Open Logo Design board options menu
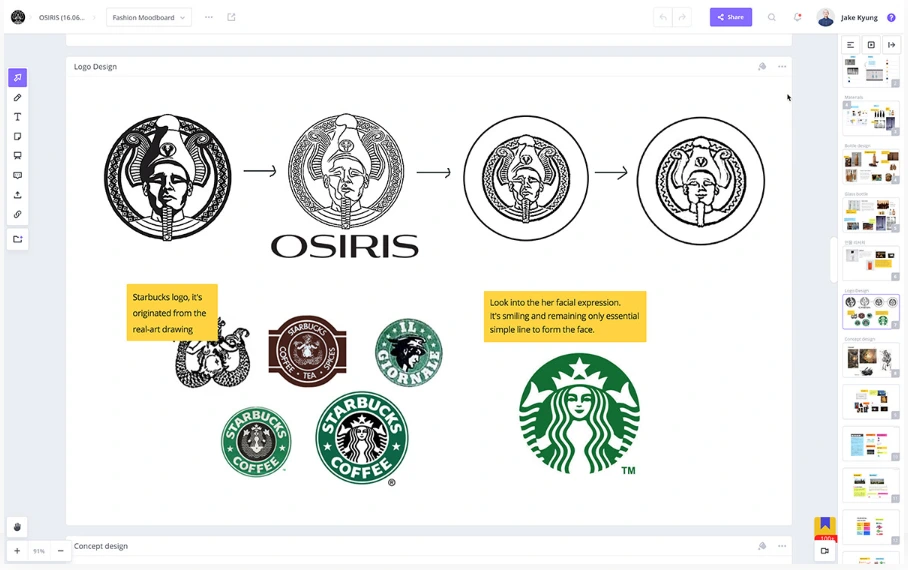This screenshot has width=908, height=570. pyautogui.click(x=782, y=67)
